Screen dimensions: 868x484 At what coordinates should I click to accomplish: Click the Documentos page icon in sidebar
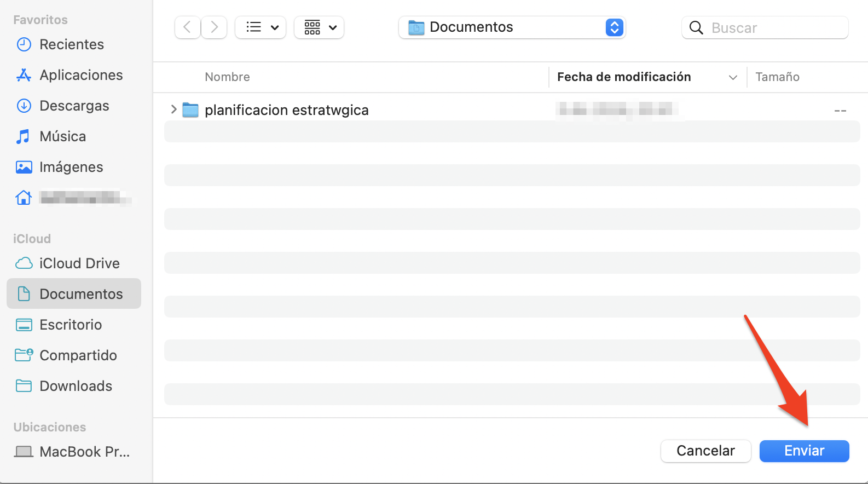(x=24, y=293)
